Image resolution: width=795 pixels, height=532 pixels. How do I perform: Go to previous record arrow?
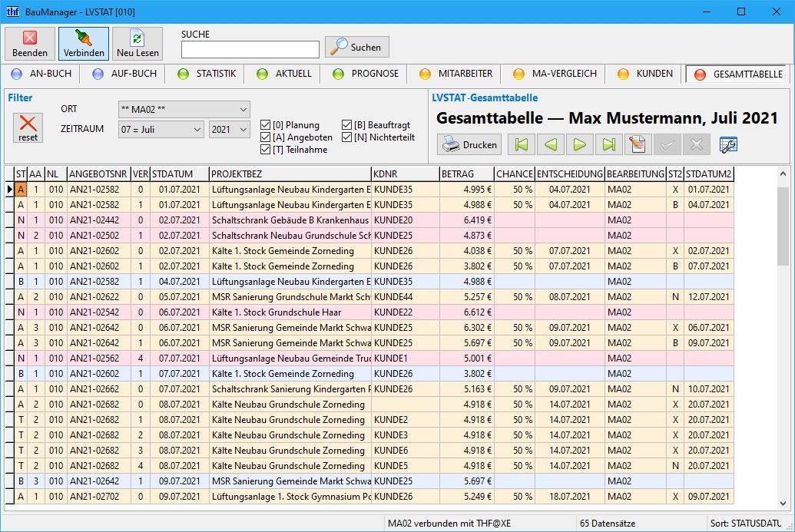(x=551, y=144)
